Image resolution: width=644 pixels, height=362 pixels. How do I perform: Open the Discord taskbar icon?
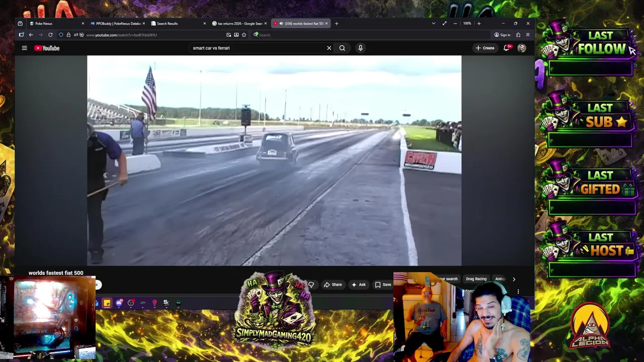[x=119, y=303]
